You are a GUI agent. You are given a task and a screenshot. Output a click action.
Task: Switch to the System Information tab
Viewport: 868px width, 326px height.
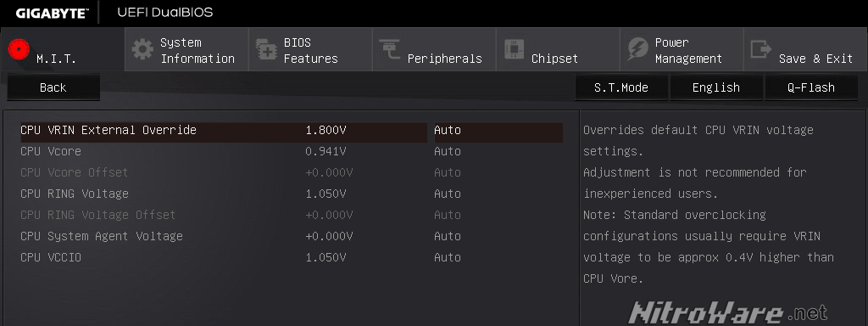click(x=186, y=49)
